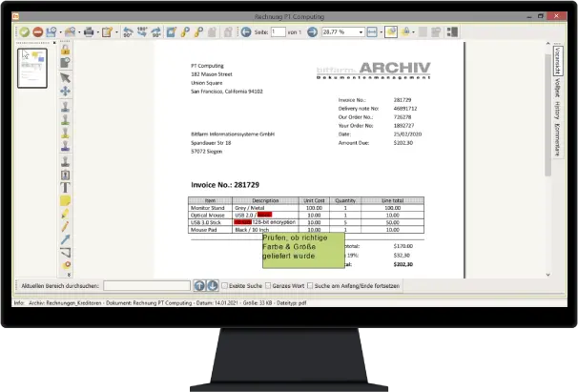Click the document-with-clock tool icon
The height and width of the screenshot is (392, 578).
[x=65, y=62]
